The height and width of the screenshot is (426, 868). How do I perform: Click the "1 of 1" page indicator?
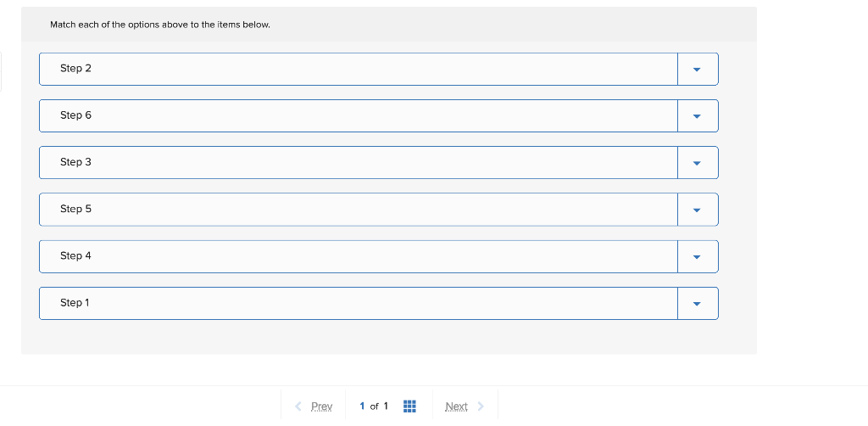point(374,406)
